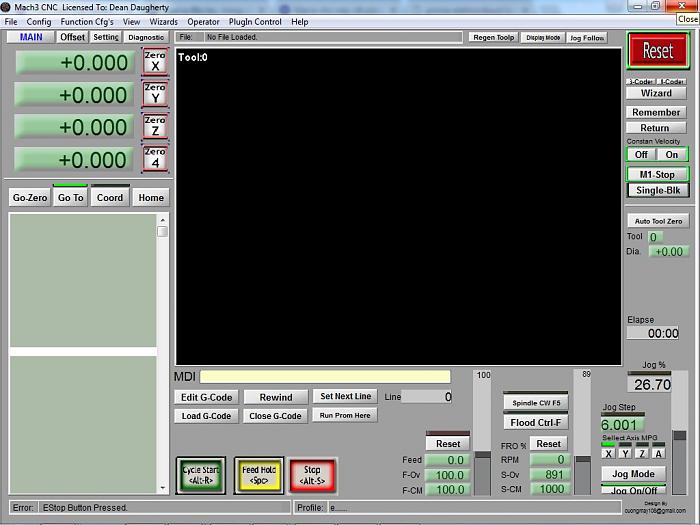Enable Single-Blk mode

[x=657, y=190]
